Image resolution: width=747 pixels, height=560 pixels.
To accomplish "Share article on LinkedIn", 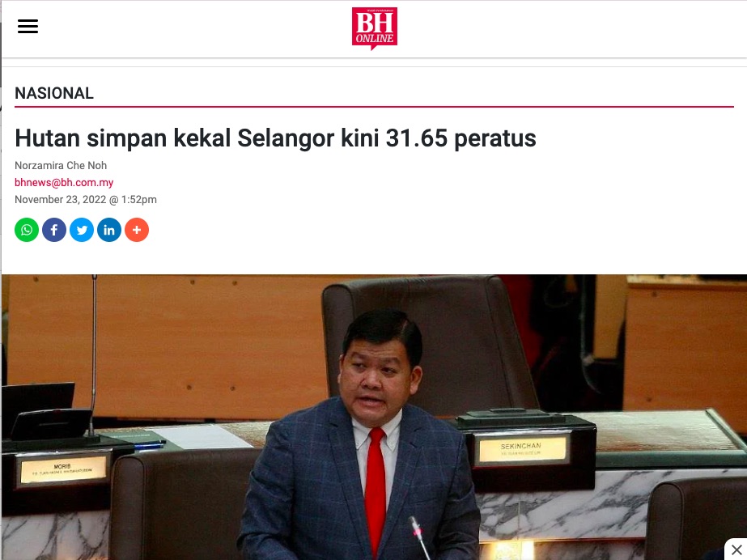I will click(109, 230).
